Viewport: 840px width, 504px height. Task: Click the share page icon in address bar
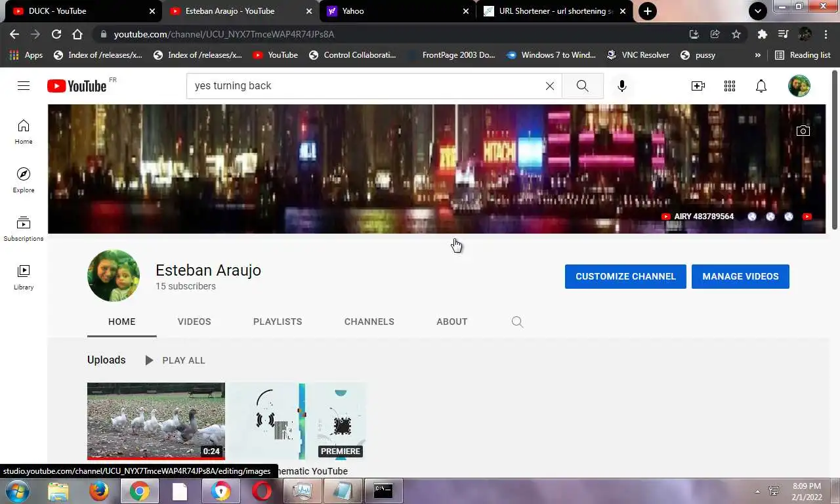tap(715, 34)
